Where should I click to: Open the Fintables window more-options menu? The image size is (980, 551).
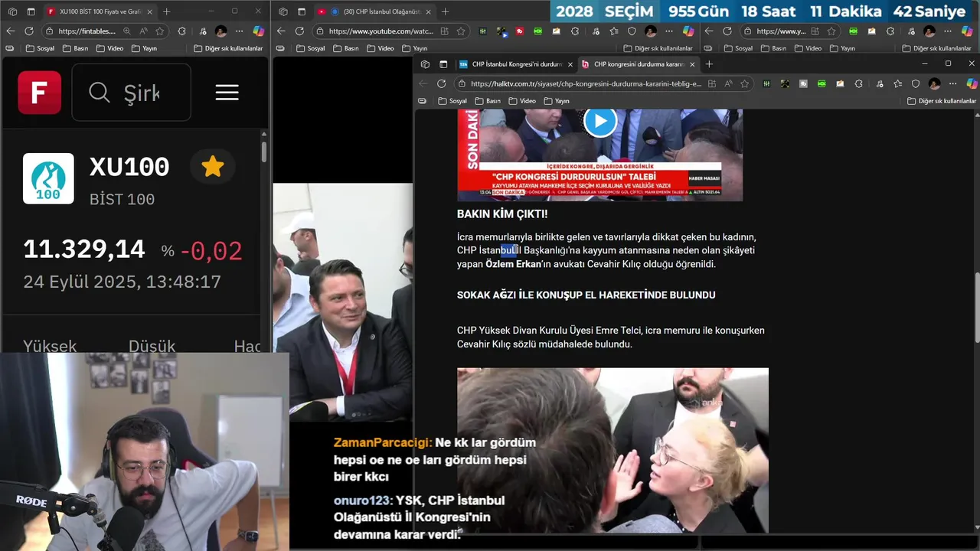coord(239,31)
